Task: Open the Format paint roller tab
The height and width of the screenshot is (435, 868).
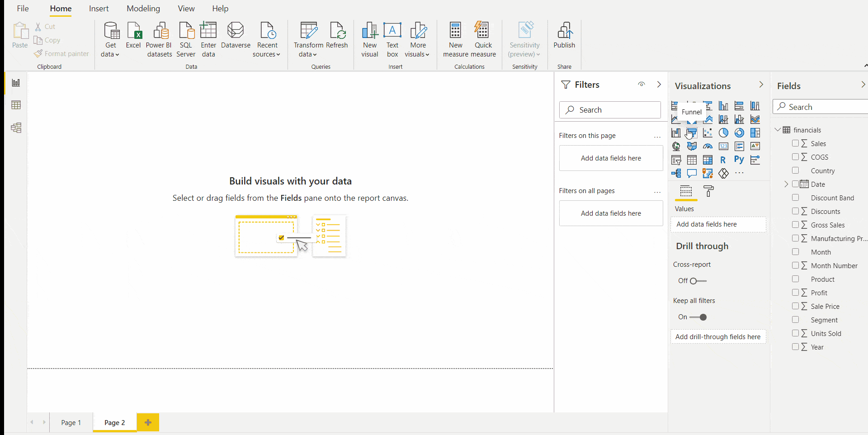Action: pyautogui.click(x=708, y=191)
